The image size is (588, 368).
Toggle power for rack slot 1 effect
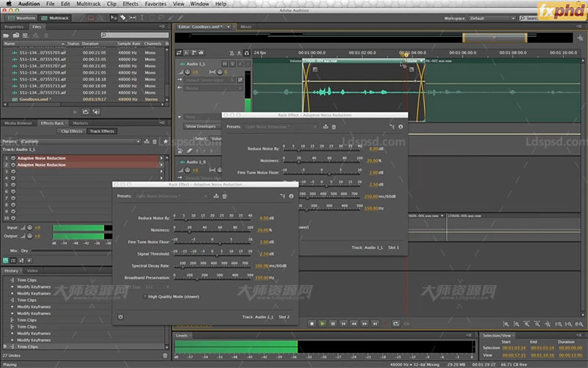tap(13, 158)
